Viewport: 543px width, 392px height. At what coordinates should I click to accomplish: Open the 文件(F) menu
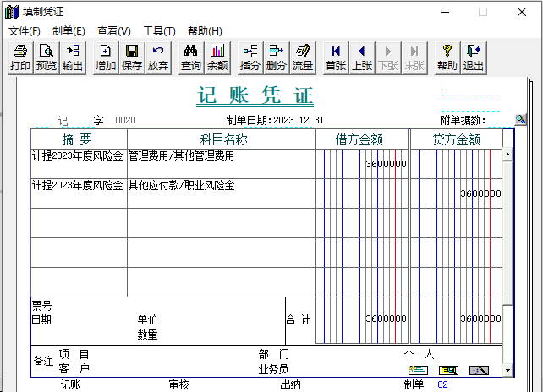[25, 31]
